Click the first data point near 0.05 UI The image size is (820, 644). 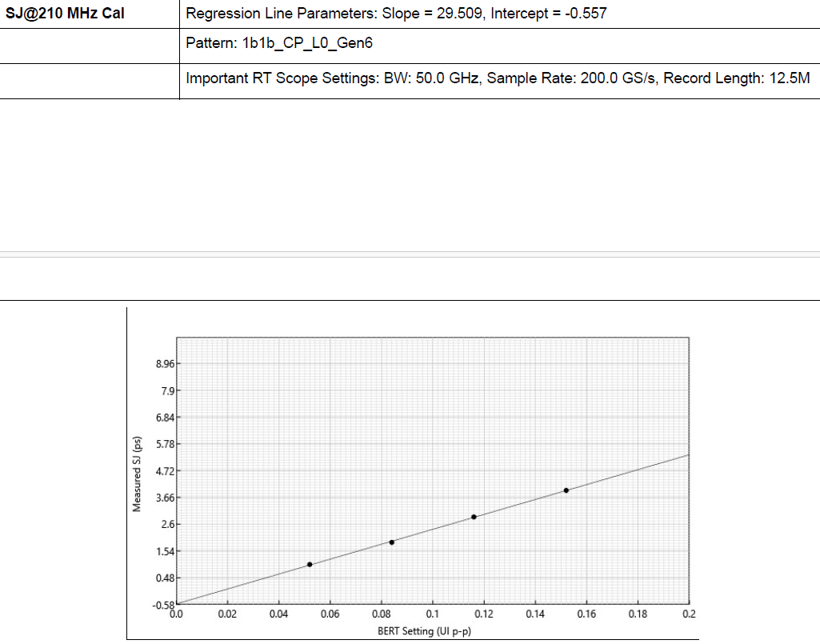pyautogui.click(x=311, y=566)
